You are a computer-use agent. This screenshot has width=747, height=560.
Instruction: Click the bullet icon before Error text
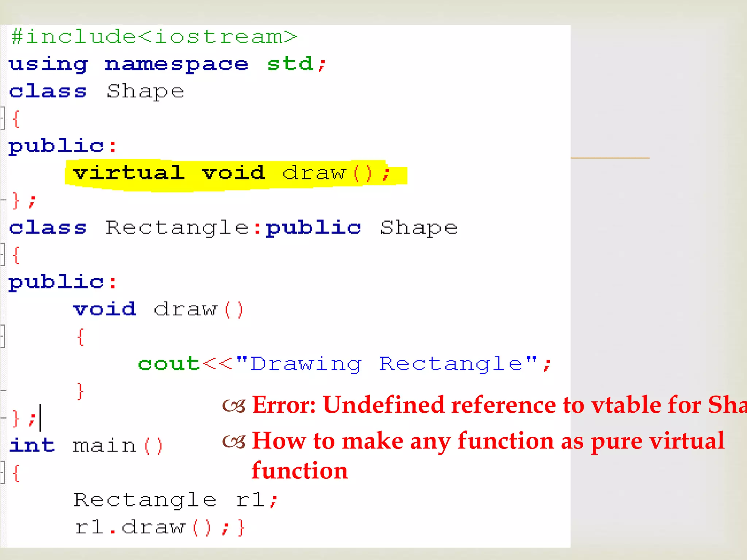pyautogui.click(x=234, y=406)
